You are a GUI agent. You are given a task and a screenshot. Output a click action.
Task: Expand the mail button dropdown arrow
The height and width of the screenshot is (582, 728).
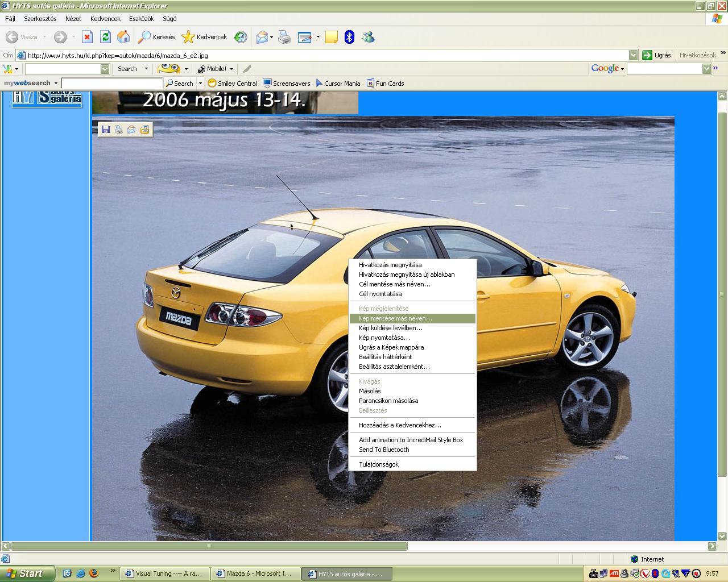coord(271,38)
